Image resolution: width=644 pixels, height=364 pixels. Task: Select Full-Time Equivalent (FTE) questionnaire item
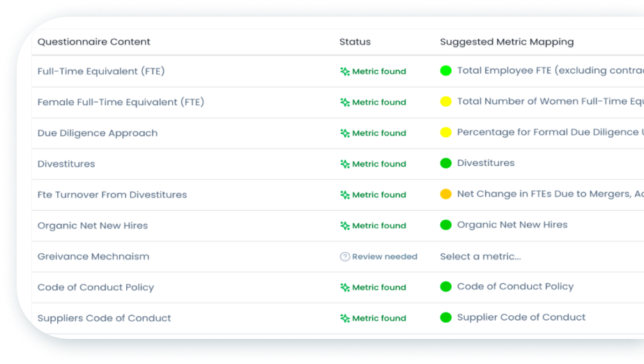pos(101,72)
